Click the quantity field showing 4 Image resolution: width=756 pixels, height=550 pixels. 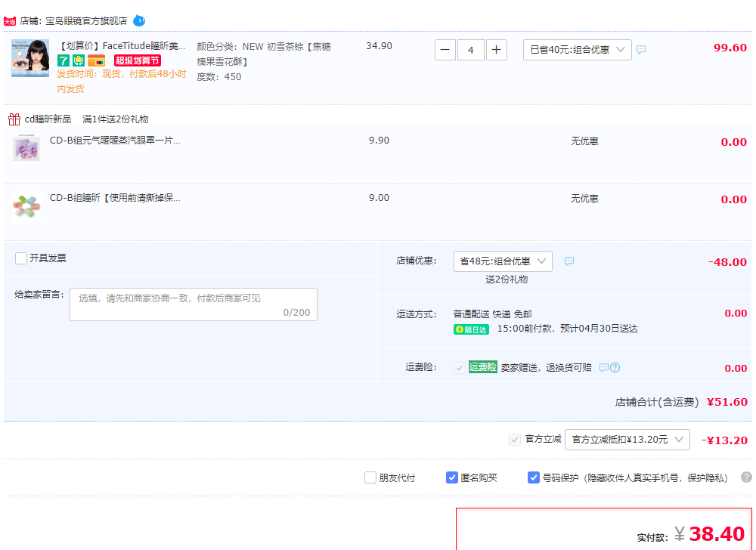coord(470,50)
